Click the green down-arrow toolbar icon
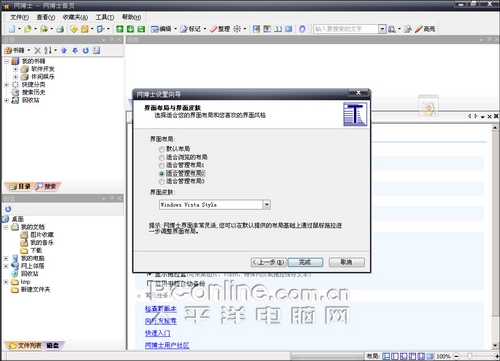 tap(130, 29)
